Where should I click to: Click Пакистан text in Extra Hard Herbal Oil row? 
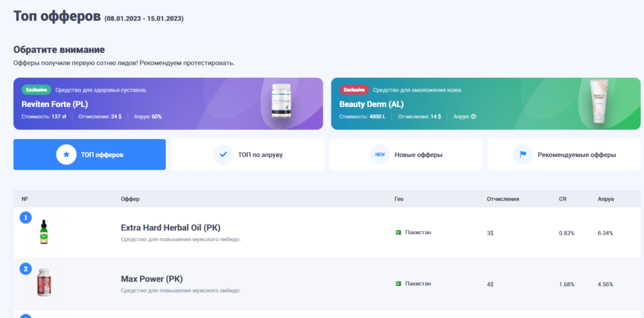click(x=418, y=233)
